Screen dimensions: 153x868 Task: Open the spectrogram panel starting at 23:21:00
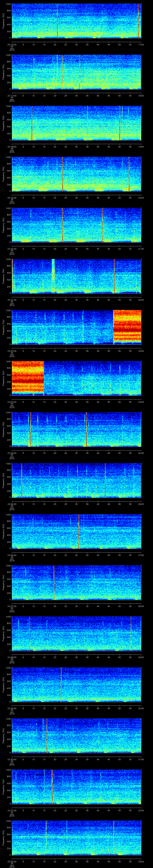point(77,276)
